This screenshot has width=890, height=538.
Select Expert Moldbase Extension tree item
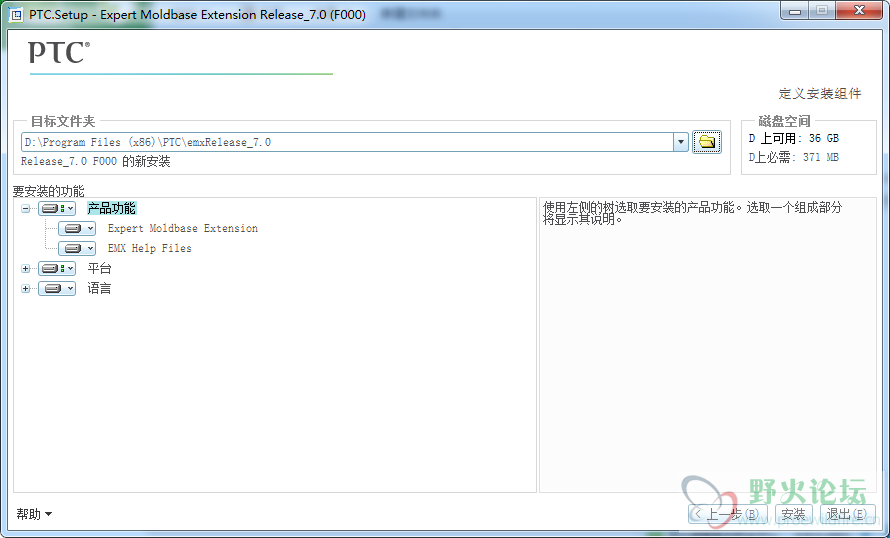click(x=183, y=229)
